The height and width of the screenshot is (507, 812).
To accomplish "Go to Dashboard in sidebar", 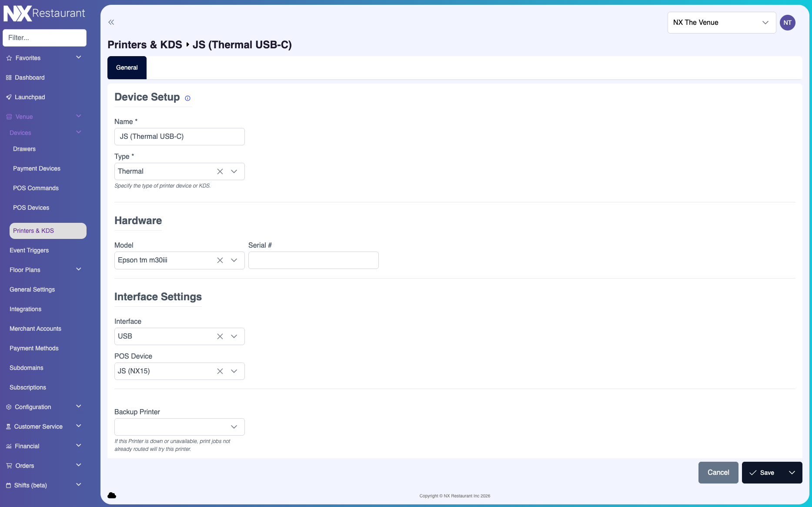I will click(x=30, y=77).
